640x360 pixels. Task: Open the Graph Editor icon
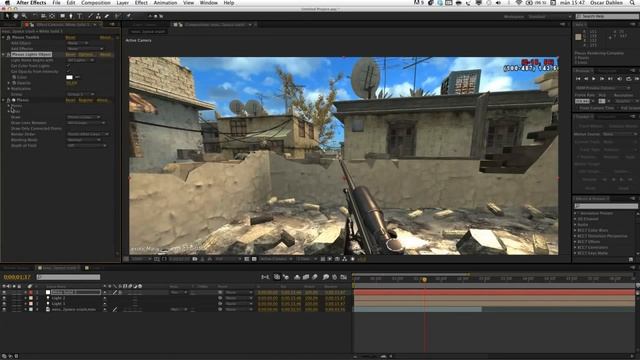pyautogui.click(x=344, y=277)
